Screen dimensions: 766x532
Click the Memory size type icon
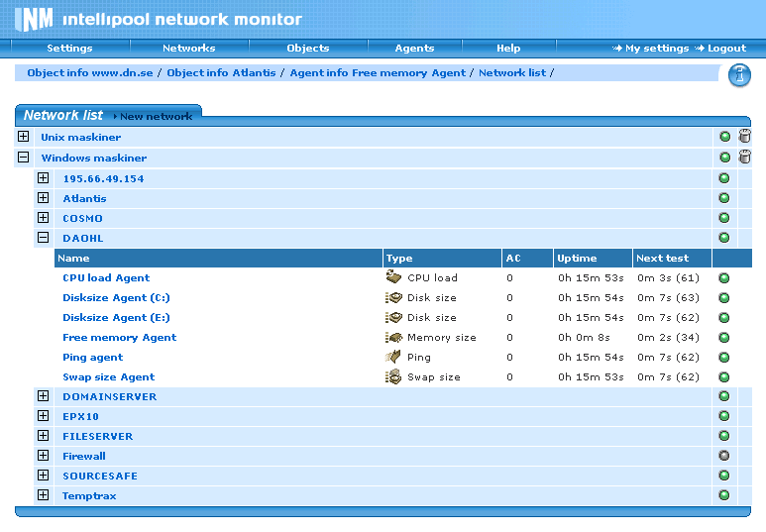coord(393,337)
